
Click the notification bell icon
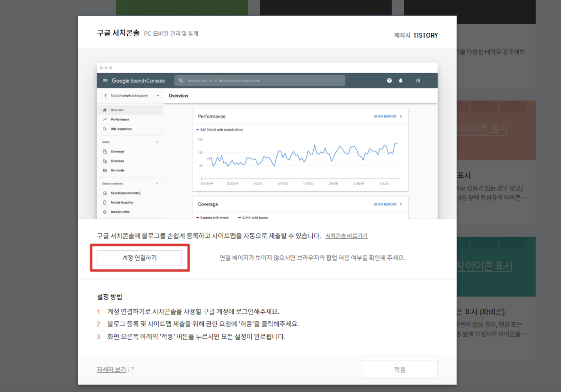pyautogui.click(x=401, y=81)
